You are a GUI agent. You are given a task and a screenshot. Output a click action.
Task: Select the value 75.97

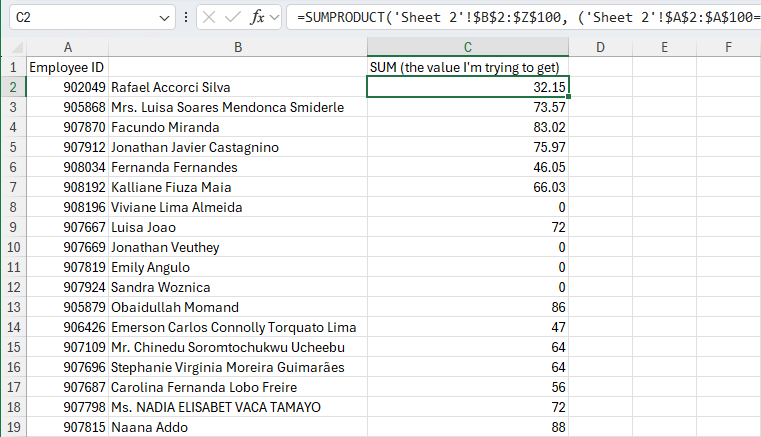pos(468,147)
